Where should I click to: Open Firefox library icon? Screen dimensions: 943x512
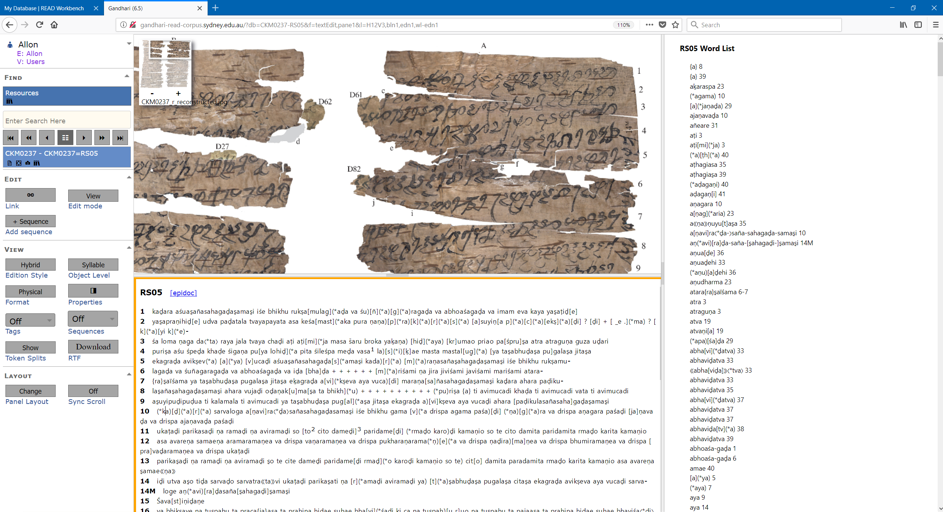[x=904, y=25]
